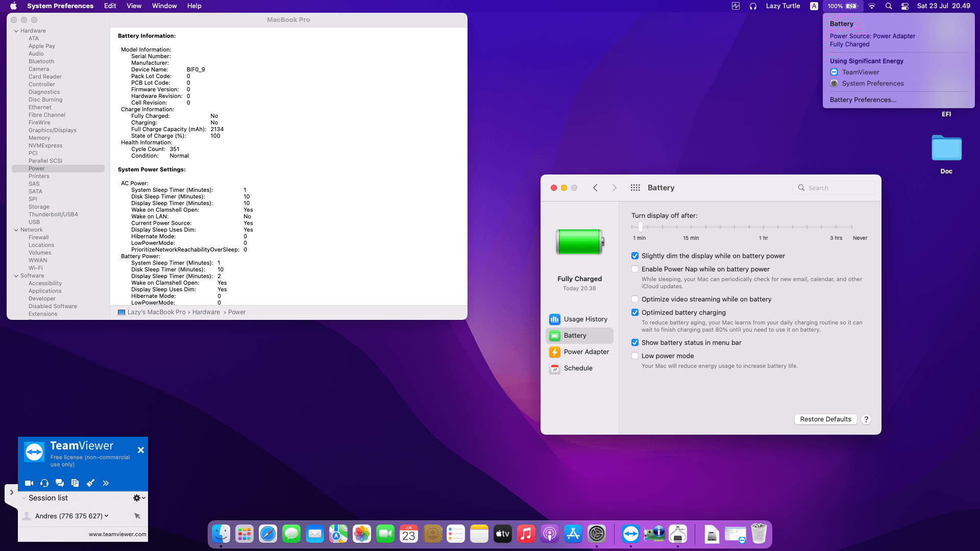Click the Restore Defaults button
980x551 pixels.
coord(825,419)
